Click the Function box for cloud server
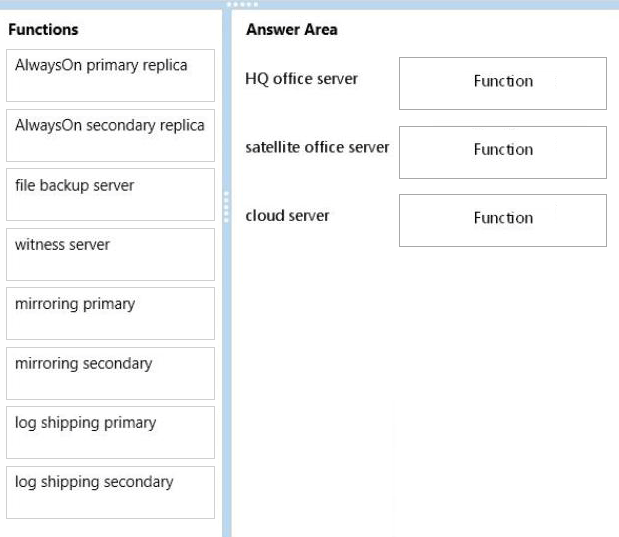 tap(502, 219)
